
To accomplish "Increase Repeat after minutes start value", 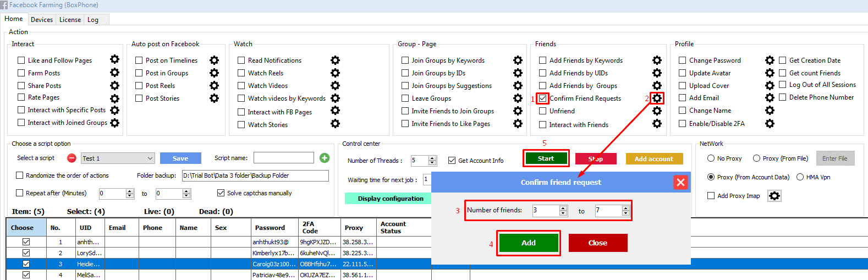I will point(130,191).
